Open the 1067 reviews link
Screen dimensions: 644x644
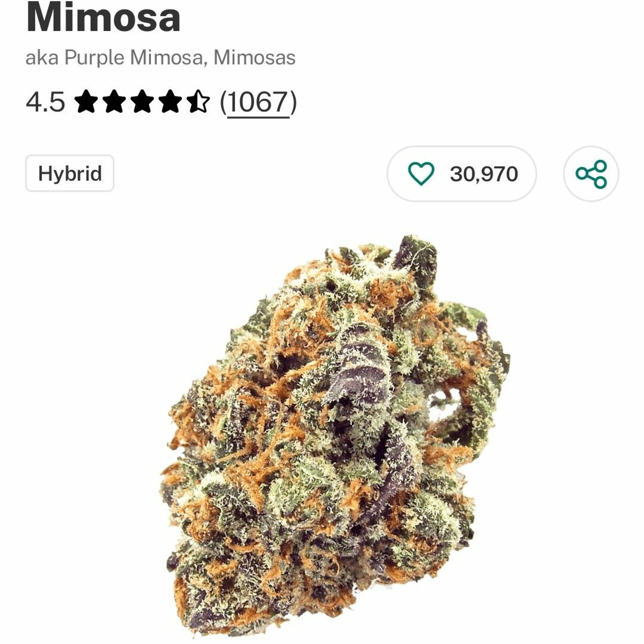pos(258,102)
